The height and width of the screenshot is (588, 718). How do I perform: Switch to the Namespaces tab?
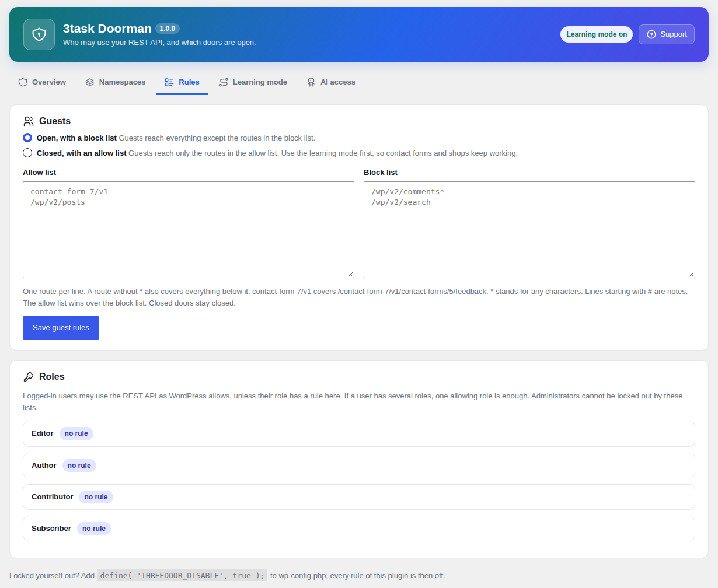(x=116, y=82)
